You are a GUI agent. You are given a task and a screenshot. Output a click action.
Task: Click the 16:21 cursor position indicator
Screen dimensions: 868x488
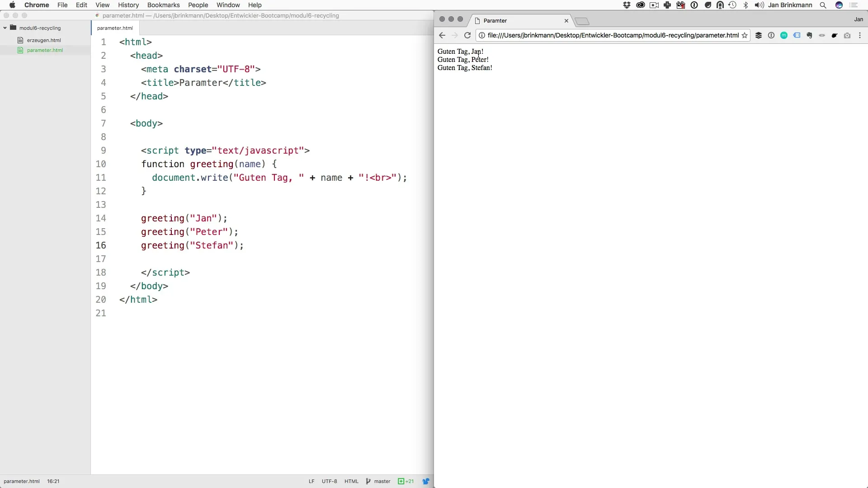point(53,481)
